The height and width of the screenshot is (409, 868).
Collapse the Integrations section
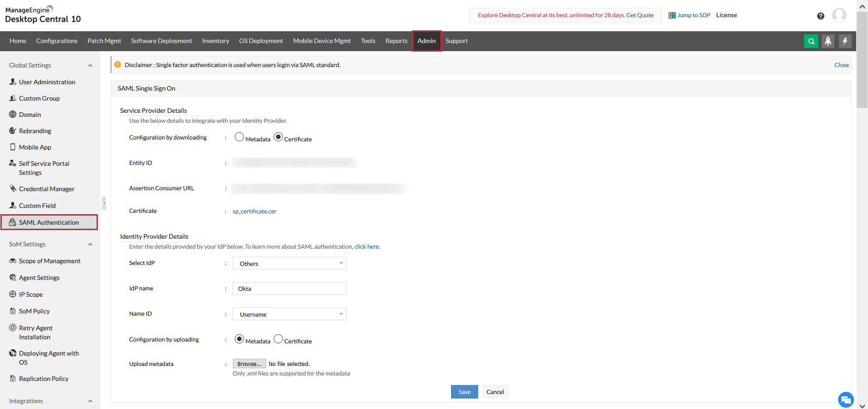pyautogui.click(x=90, y=401)
